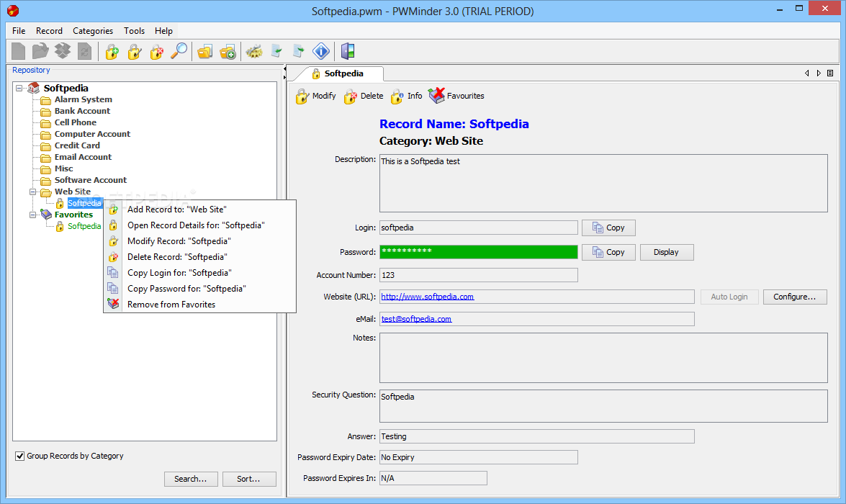This screenshot has width=846, height=504.
Task: Click the Sort... button
Action: pyautogui.click(x=249, y=480)
